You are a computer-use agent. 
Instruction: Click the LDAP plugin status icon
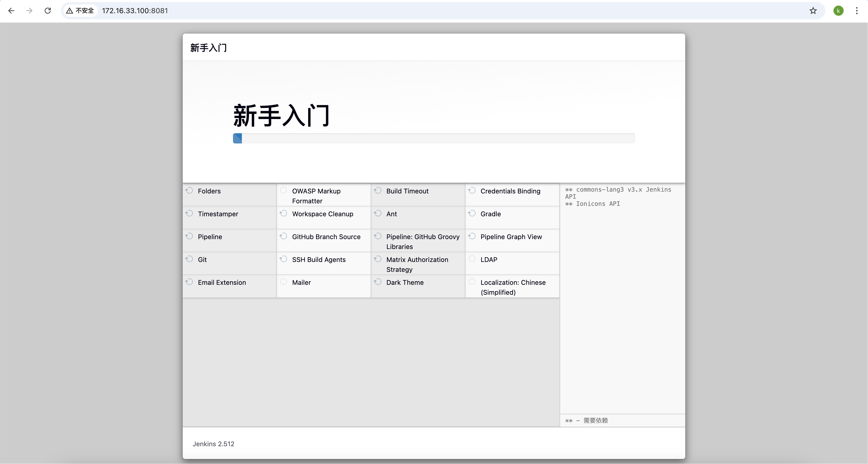pyautogui.click(x=472, y=259)
